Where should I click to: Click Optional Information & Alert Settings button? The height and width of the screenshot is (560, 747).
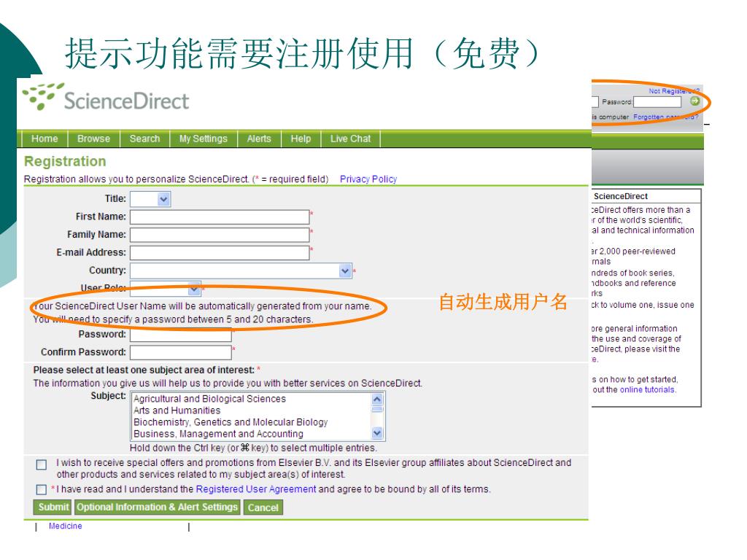pyautogui.click(x=157, y=507)
